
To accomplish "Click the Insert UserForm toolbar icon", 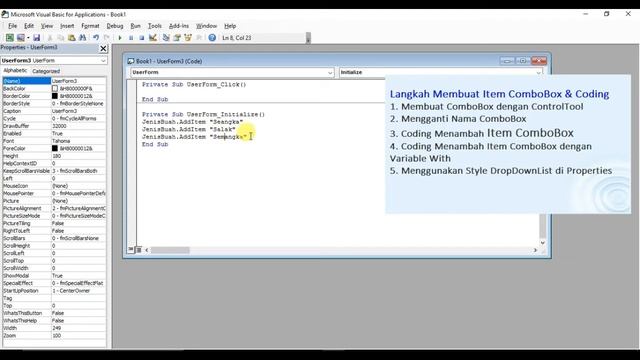I will [20, 38].
